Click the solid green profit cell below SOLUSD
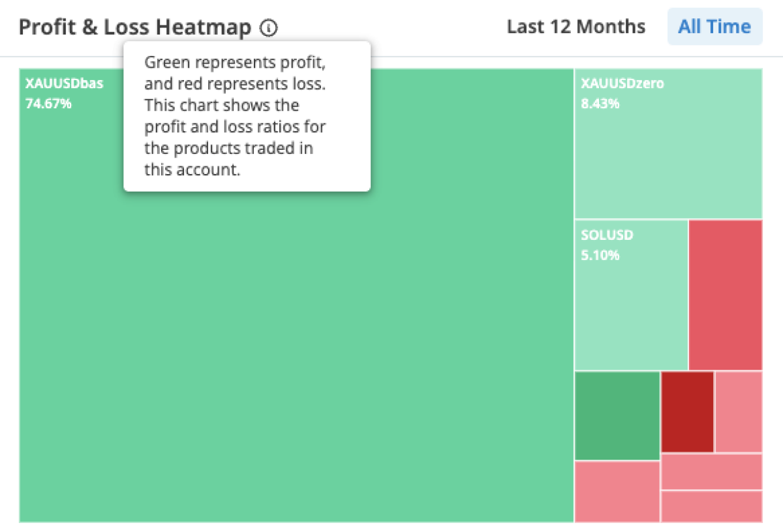This screenshot has width=783, height=532. (617, 414)
